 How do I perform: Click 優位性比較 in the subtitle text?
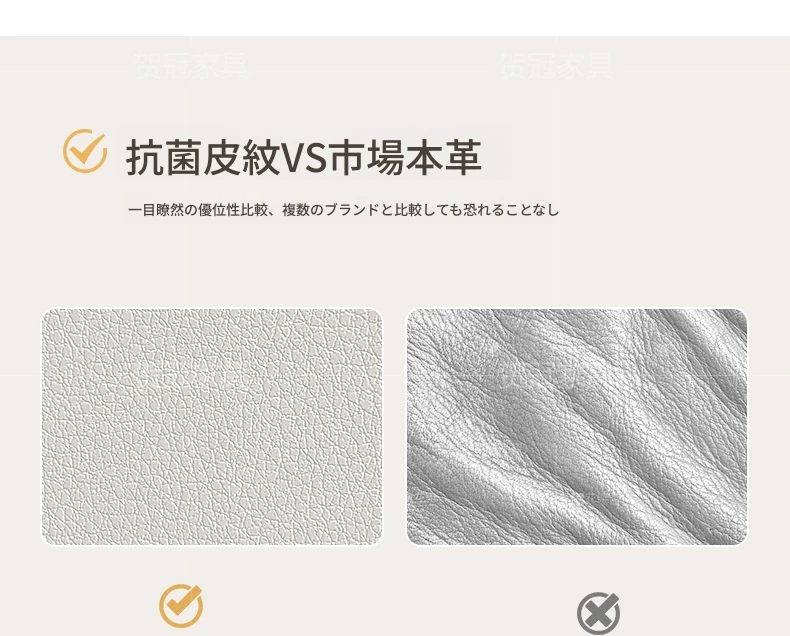tap(234, 210)
